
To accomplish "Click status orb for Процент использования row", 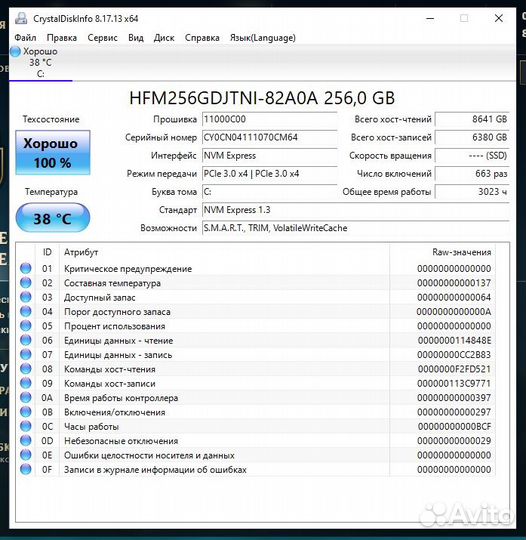I will [x=25, y=326].
